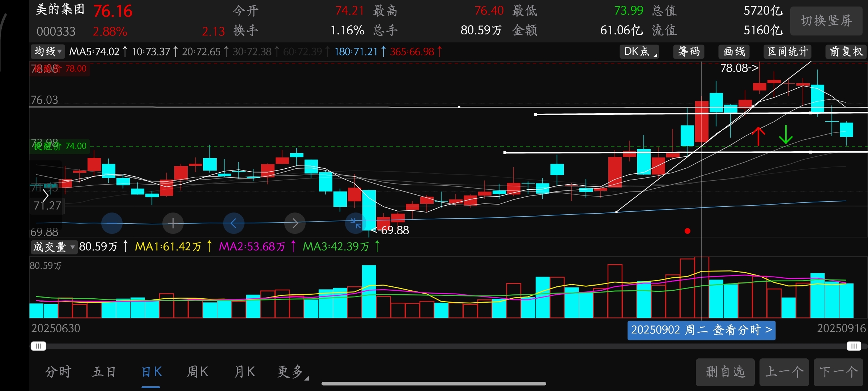This screenshot has height=391, width=868.
Task: Go to previous stock with 上一个
Action: tap(784, 372)
